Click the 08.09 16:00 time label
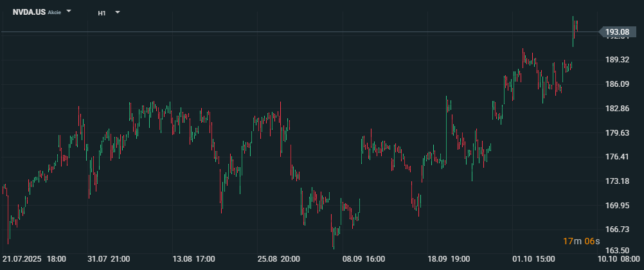644x270 pixels. 363,259
